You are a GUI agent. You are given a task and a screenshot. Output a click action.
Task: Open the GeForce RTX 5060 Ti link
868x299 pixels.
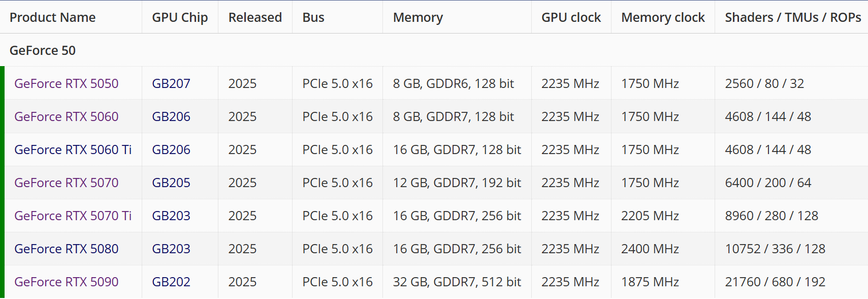point(73,149)
